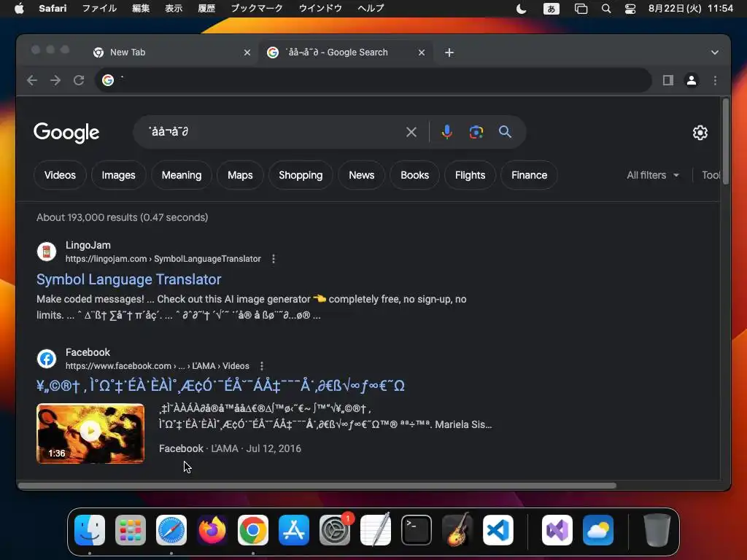Expand the All filters dropdown
747x560 pixels.
(x=653, y=175)
